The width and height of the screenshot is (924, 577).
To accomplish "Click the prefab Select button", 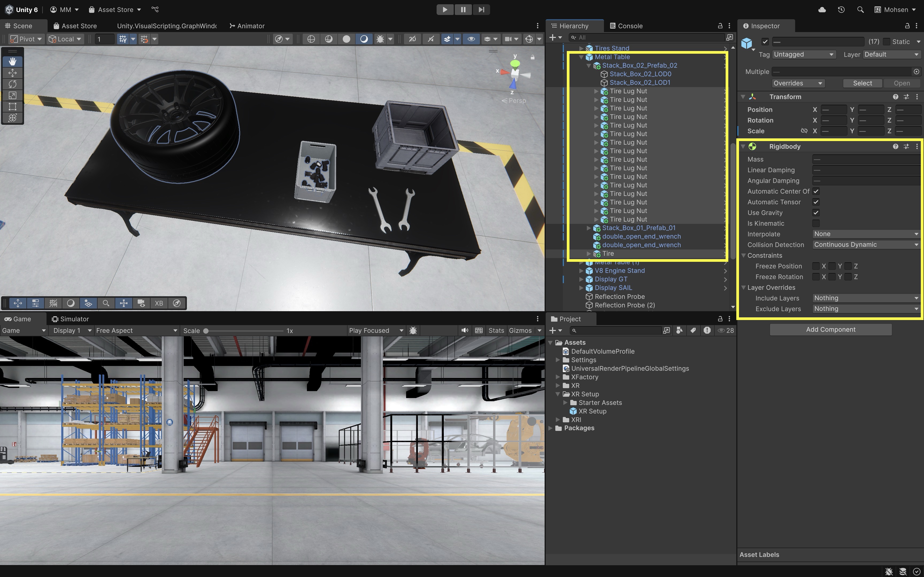I will click(x=862, y=83).
